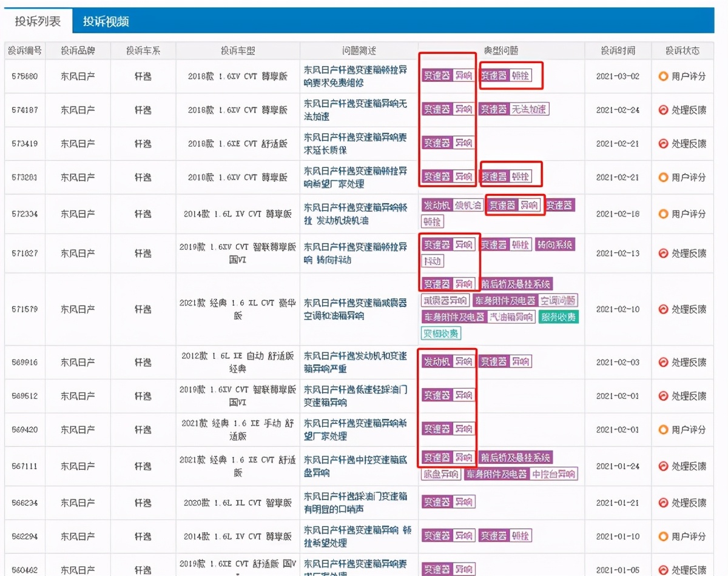Switch to the 投诉视频 tab
This screenshot has width=728, height=576.
click(x=106, y=22)
